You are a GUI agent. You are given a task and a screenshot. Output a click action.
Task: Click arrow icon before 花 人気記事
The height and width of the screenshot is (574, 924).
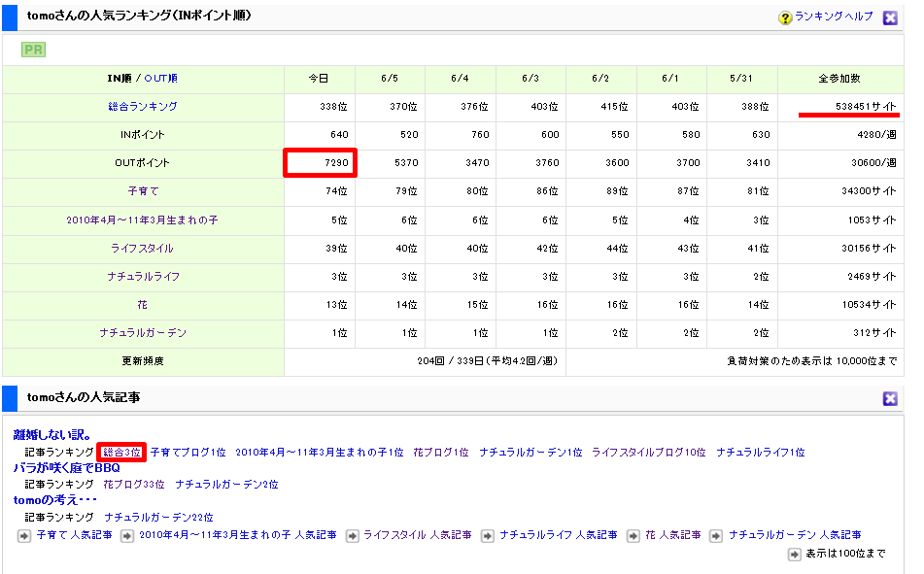click(x=633, y=536)
